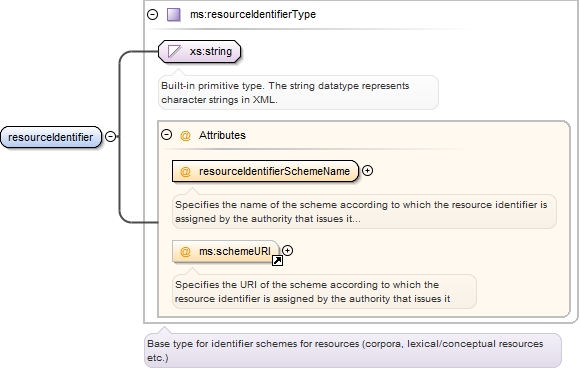
Task: Expand the ms:schemeURI attribute
Action: (287, 251)
